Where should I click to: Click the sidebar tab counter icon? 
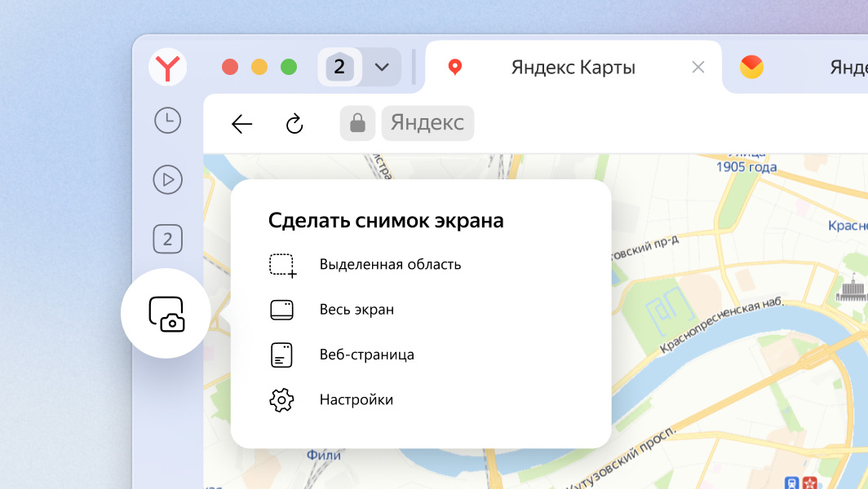tap(168, 239)
